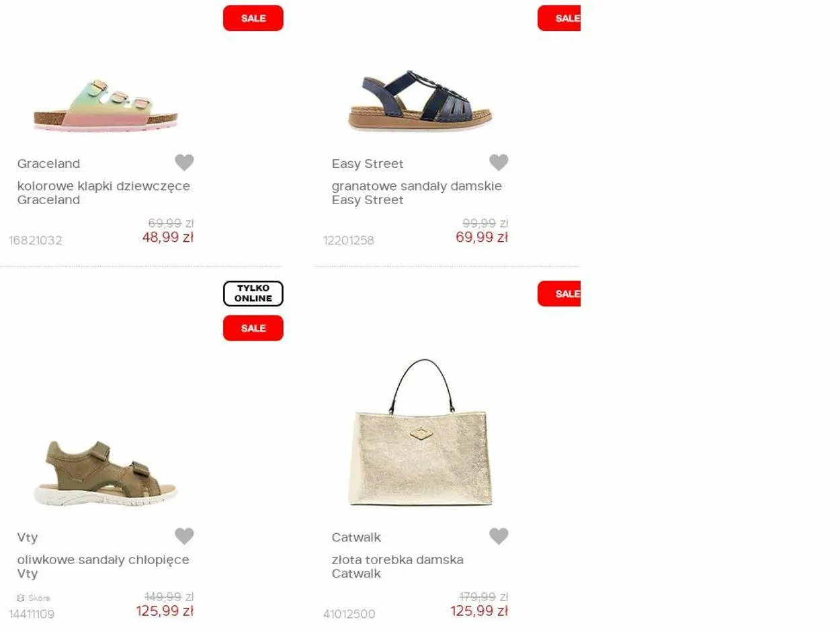Image resolution: width=840 pixels, height=632 pixels.
Task: Click the TYLKO ONLINE badge
Action: coord(253,294)
